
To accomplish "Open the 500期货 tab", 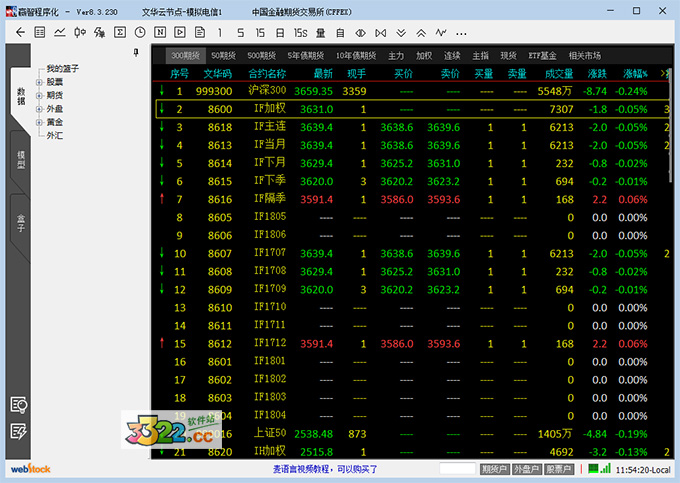I will pyautogui.click(x=262, y=55).
